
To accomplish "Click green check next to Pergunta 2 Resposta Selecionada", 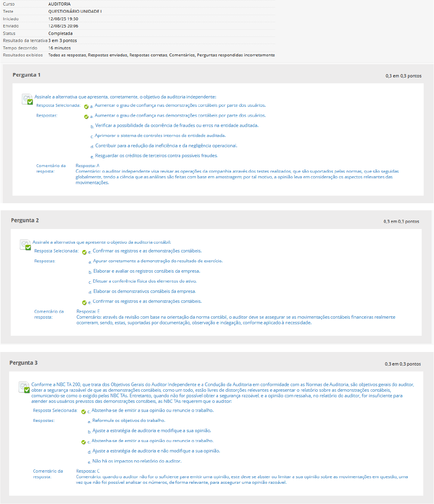I will click(84, 252).
